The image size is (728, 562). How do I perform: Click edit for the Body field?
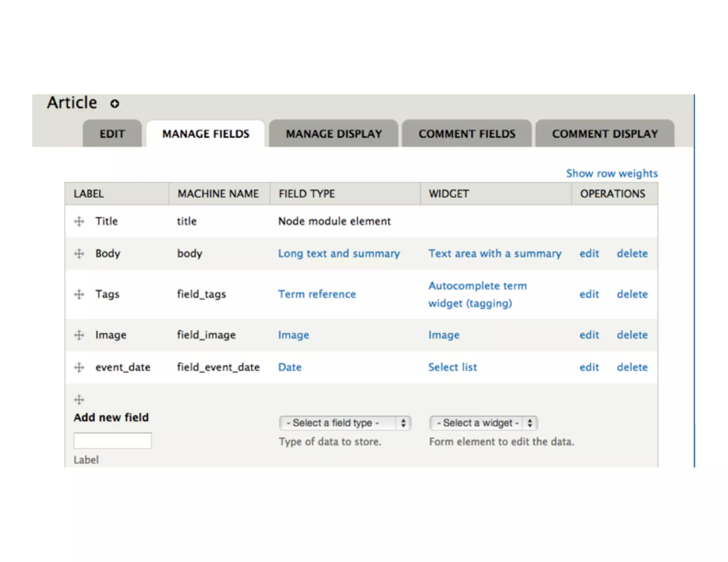click(x=589, y=254)
